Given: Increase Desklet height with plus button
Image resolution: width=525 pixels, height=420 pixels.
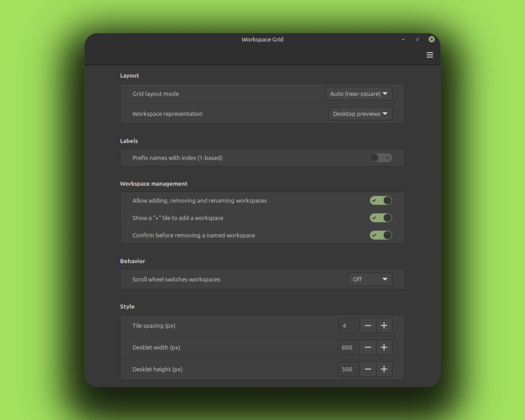Looking at the screenshot, I should [x=384, y=369].
